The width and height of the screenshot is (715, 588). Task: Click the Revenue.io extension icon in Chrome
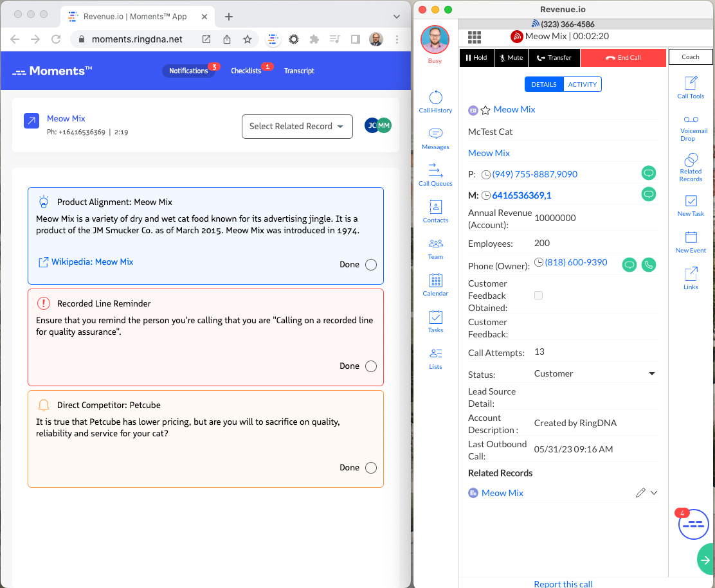click(x=273, y=39)
